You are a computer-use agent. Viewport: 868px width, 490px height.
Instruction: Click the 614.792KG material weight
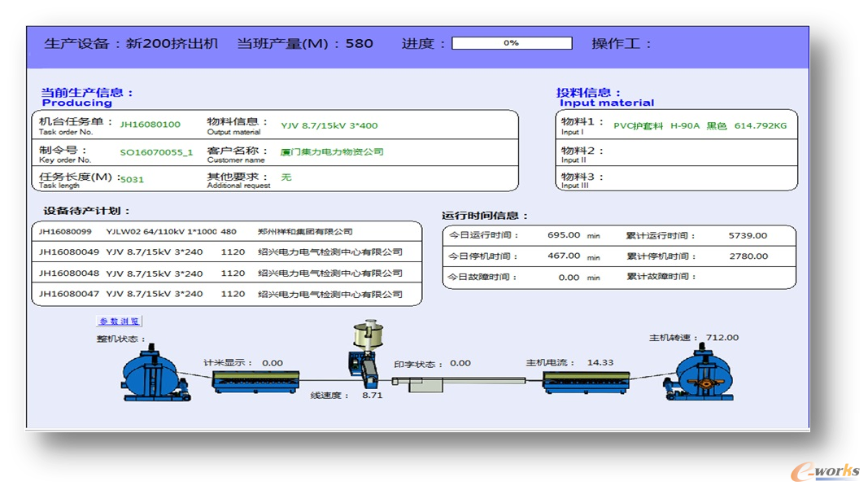tap(760, 125)
